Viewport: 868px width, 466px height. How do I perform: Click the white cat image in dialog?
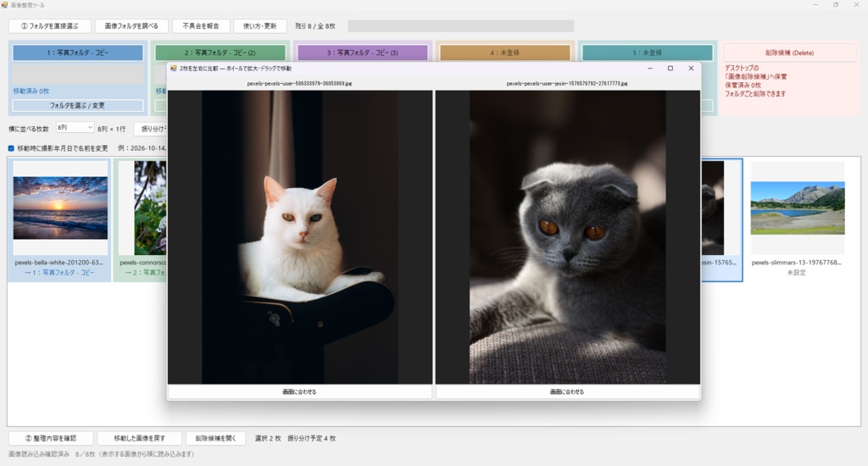(299, 237)
